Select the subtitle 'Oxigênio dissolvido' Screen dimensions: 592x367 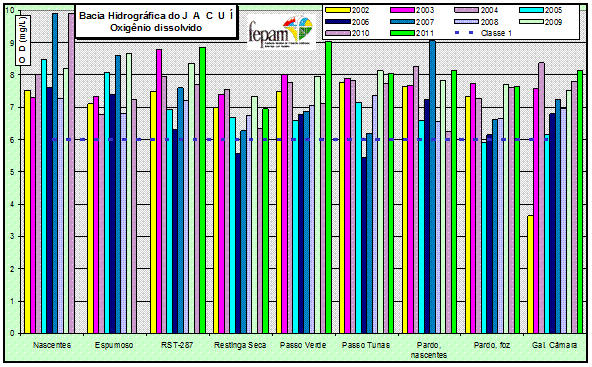[x=156, y=28]
